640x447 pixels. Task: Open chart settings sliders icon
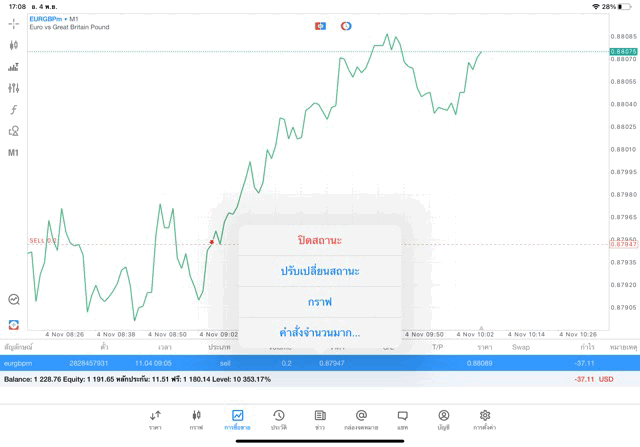point(13,88)
